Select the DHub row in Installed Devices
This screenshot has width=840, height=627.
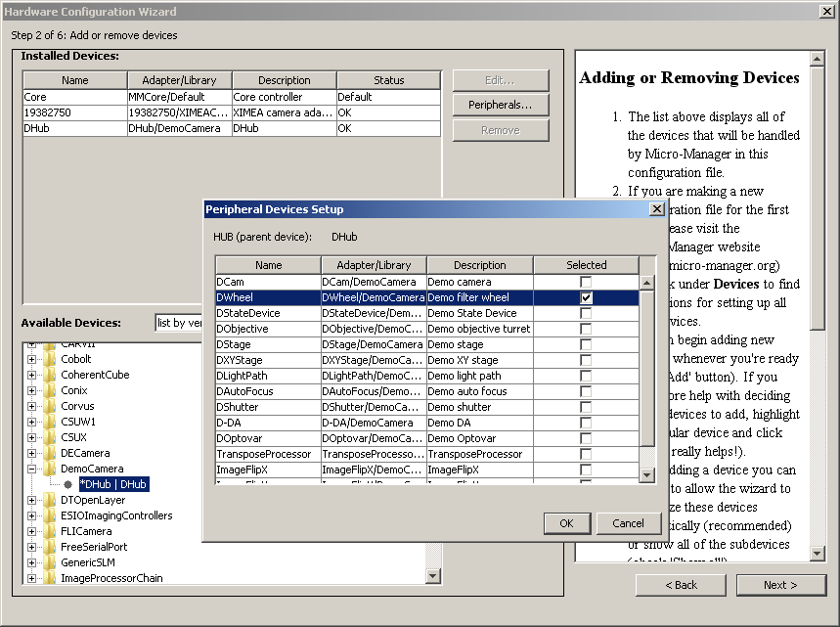(232, 128)
